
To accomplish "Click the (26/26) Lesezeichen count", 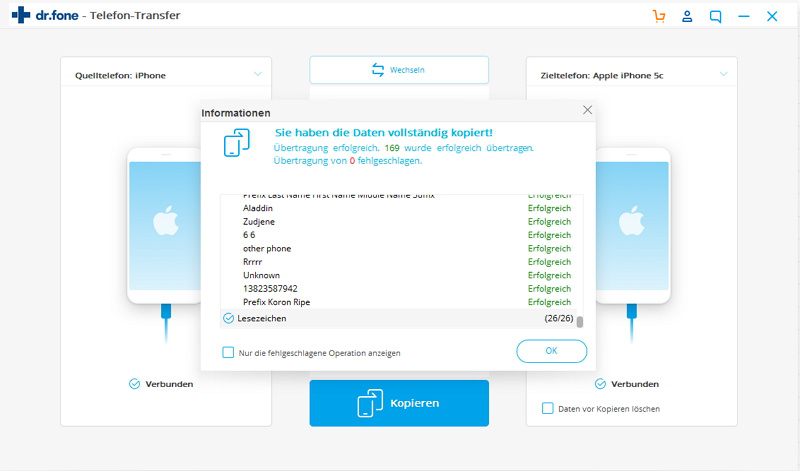I will (559, 318).
